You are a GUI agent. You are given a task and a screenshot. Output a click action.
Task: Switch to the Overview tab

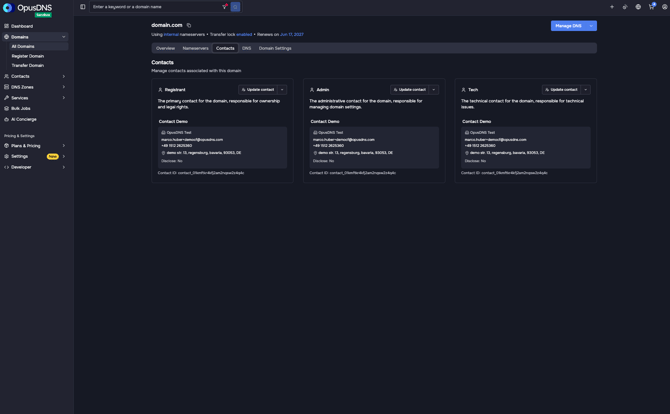[165, 48]
